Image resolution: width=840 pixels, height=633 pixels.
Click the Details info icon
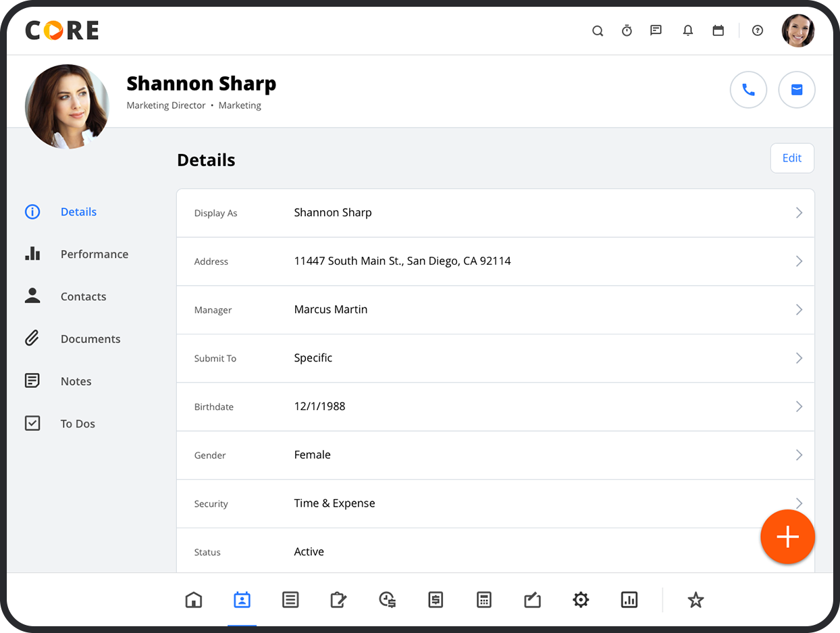[32, 212]
